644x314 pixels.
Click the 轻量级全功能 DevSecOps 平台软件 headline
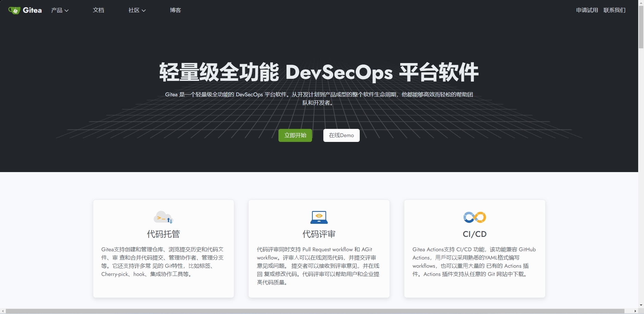319,72
